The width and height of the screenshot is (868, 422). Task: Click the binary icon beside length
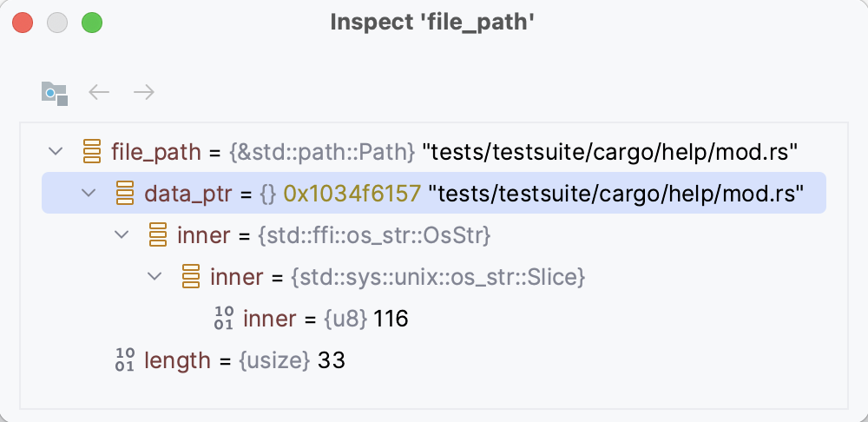pyautogui.click(x=125, y=360)
